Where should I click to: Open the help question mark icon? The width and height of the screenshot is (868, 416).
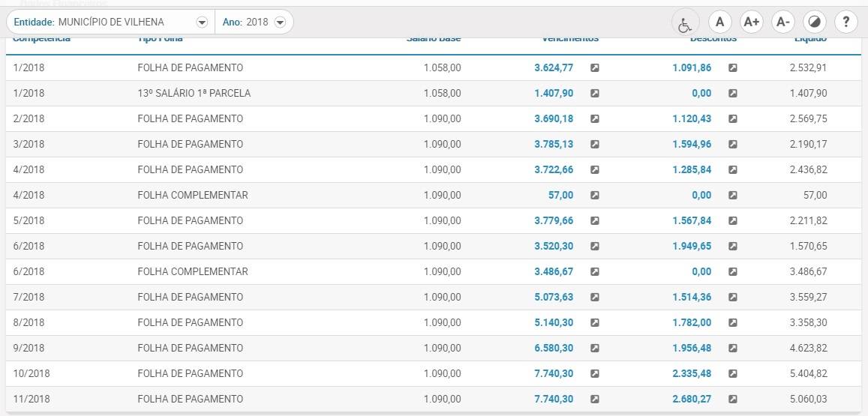tap(845, 22)
